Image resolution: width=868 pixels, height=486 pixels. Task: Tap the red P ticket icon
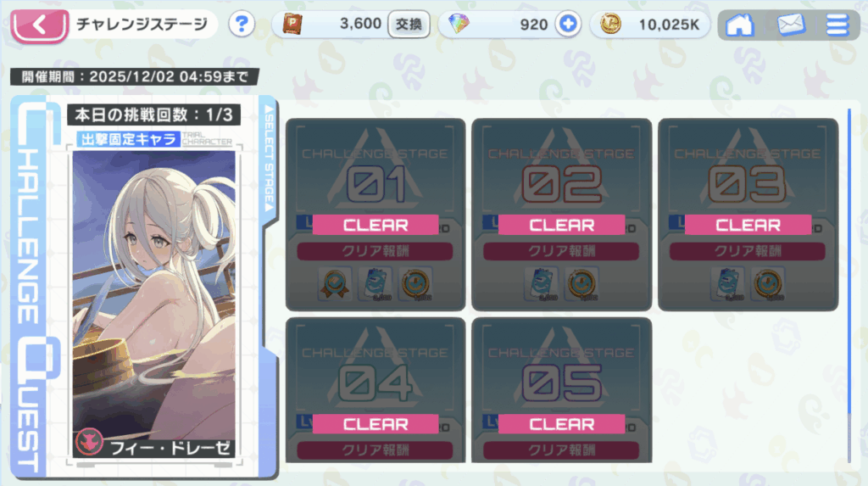pos(292,25)
